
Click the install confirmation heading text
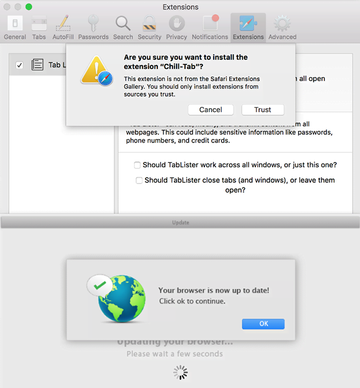(186, 62)
